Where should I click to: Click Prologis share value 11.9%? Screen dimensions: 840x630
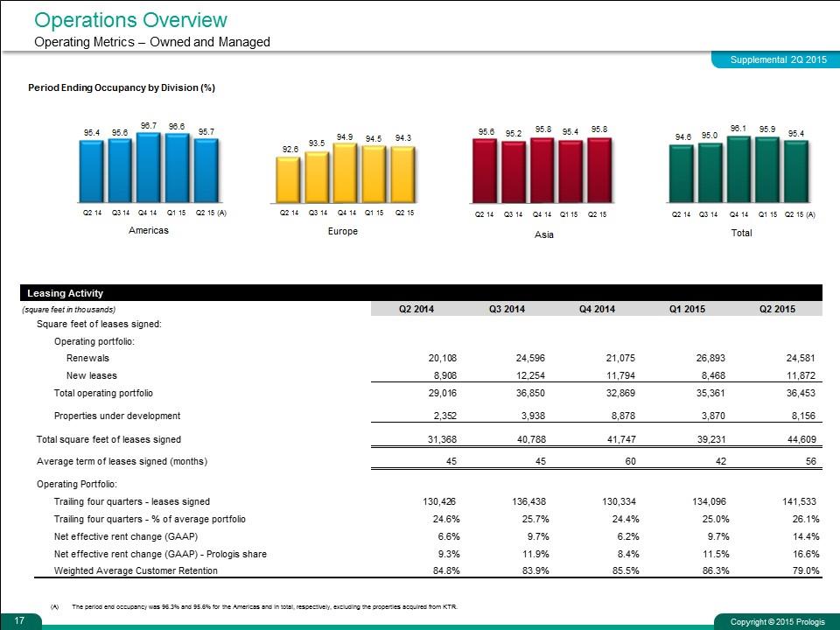pos(535,554)
